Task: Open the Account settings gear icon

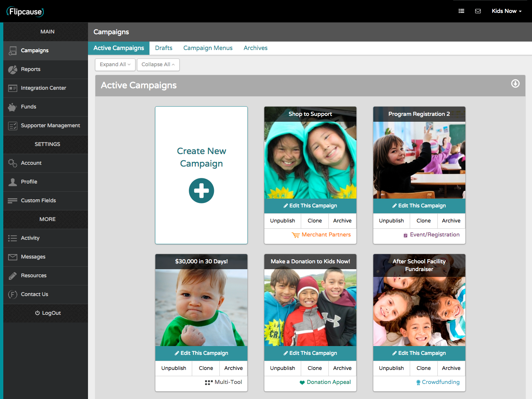Action: click(12, 163)
